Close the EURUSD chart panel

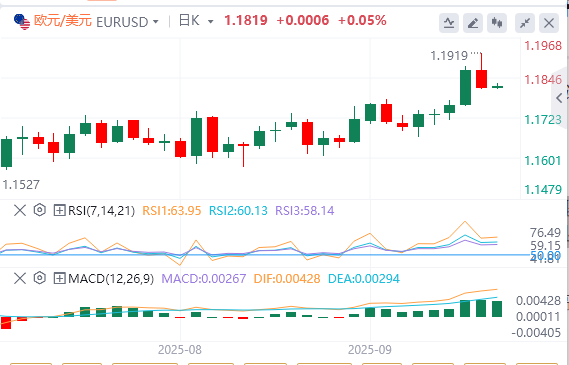point(549,23)
